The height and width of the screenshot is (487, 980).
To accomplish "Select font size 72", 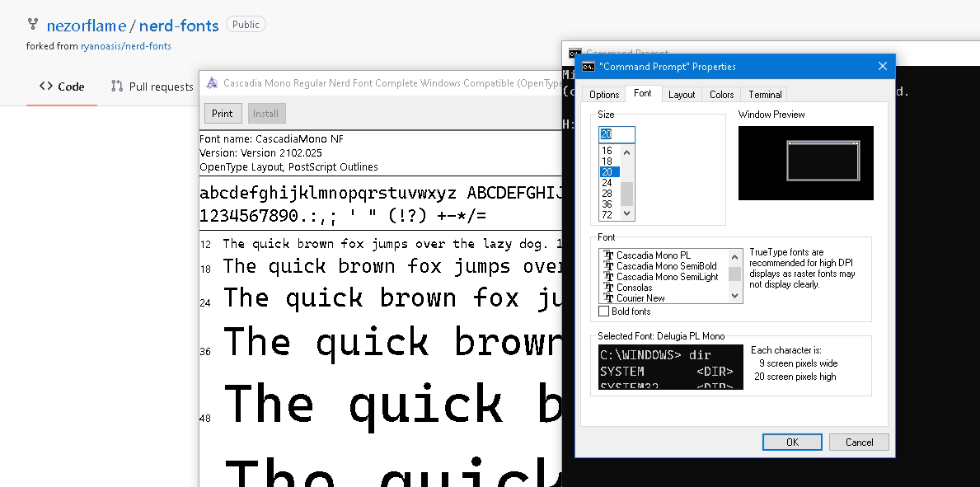I will tap(609, 214).
